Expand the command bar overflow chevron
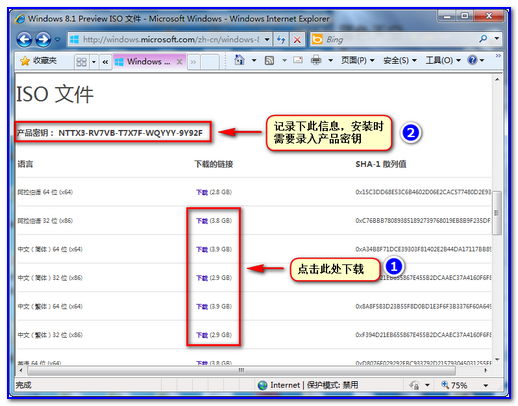Viewport: 518px width, 406px height. click(498, 56)
